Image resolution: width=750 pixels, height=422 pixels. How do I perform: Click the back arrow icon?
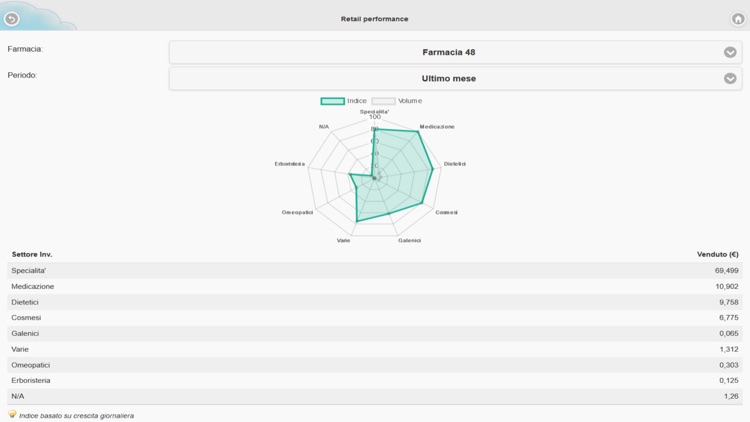click(12, 18)
